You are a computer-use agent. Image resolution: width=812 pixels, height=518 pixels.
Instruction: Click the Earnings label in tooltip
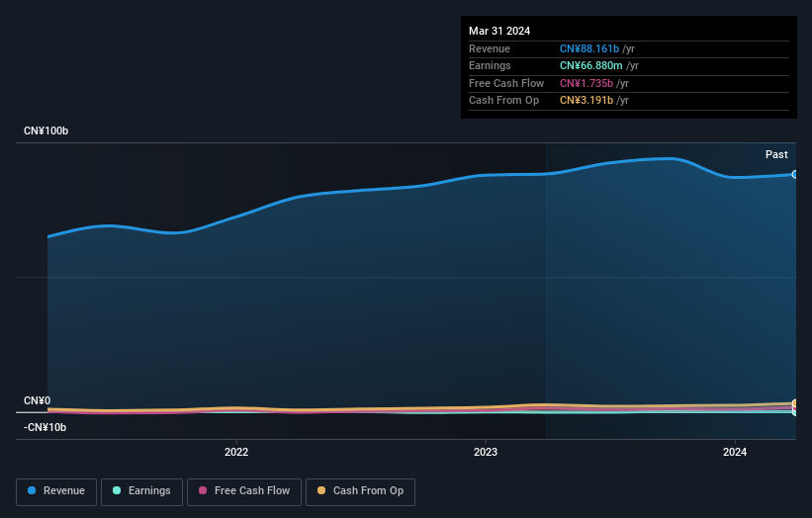490,65
